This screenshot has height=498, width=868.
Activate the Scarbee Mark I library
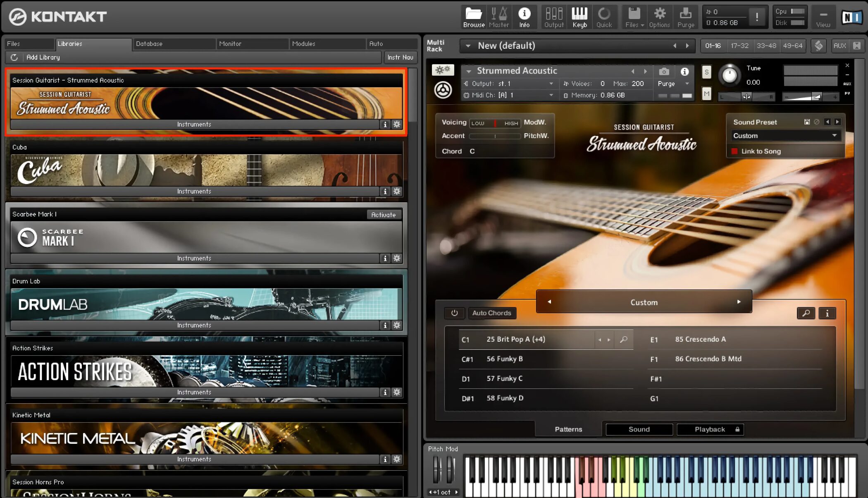(384, 215)
